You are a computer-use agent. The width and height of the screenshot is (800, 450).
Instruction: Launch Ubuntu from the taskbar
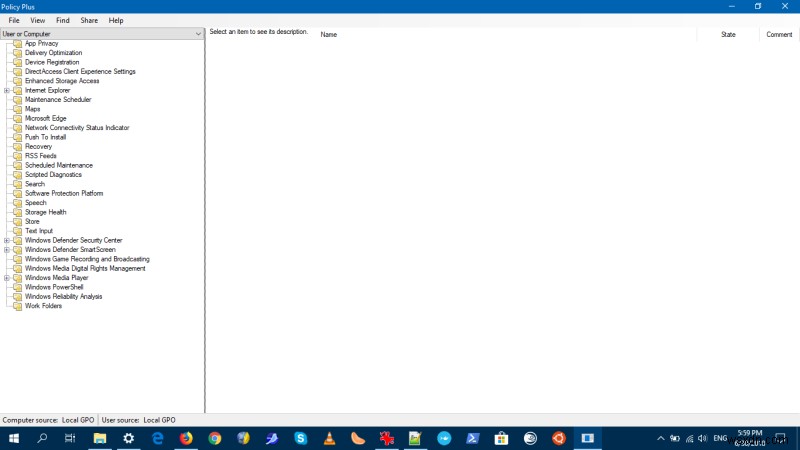click(x=559, y=438)
